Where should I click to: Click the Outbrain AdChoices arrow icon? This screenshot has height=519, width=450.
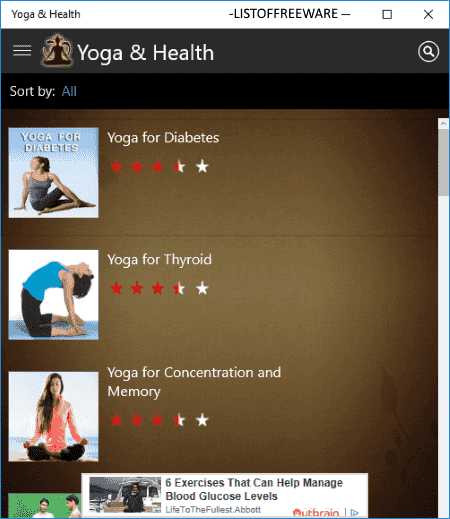[x=355, y=512]
